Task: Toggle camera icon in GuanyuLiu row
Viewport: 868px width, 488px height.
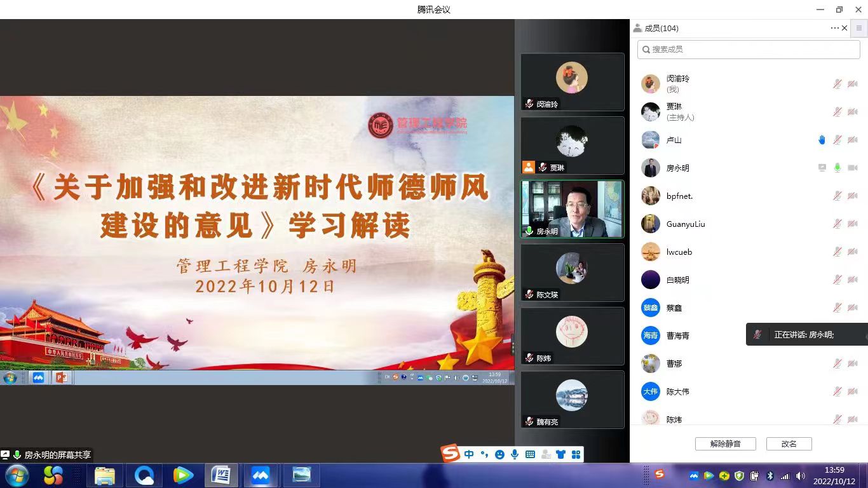Action: (853, 224)
